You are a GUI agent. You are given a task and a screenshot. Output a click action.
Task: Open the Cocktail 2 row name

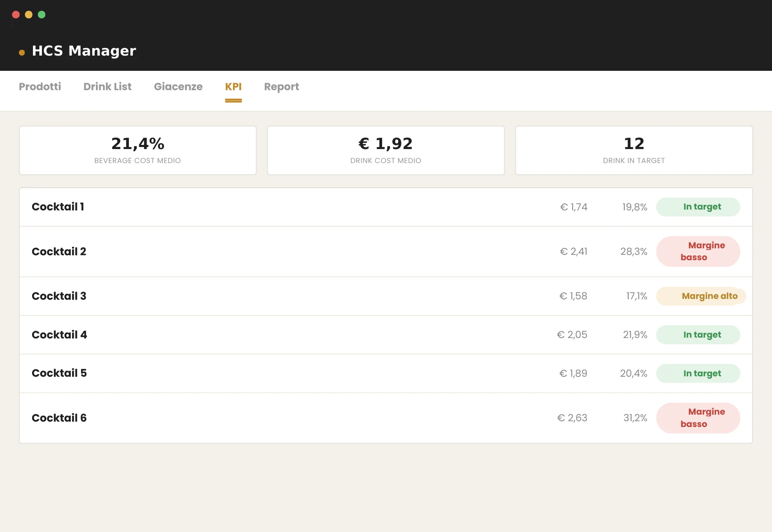tap(59, 252)
